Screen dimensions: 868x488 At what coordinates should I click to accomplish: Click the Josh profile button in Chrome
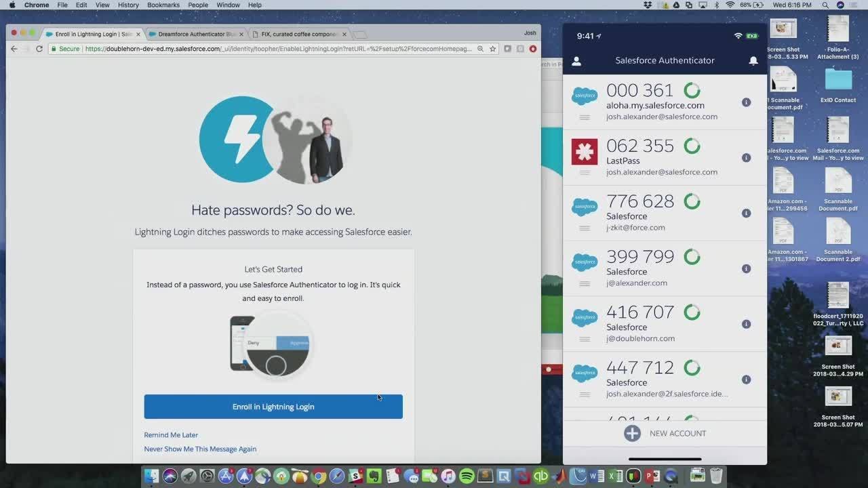530,33
